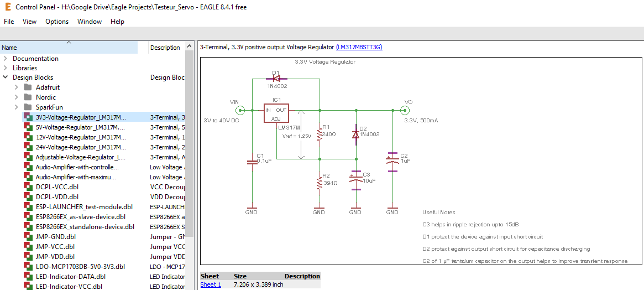Select JMP-GND.dbl in the tree
644x290 pixels.
point(55,236)
